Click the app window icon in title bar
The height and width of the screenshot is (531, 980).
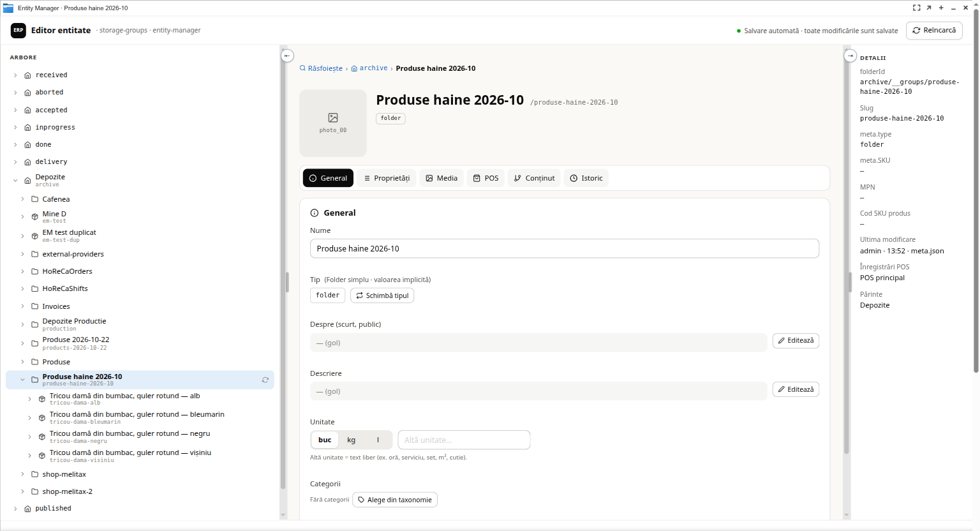pos(8,8)
